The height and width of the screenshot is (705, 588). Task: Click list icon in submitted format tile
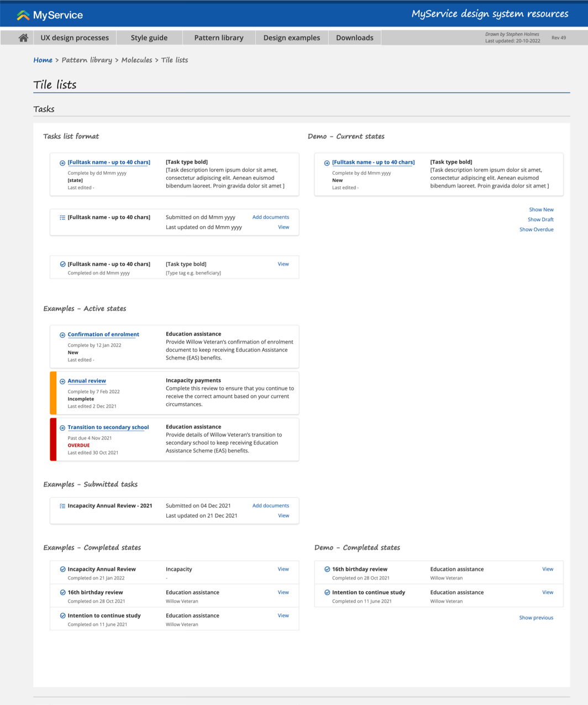pos(62,217)
